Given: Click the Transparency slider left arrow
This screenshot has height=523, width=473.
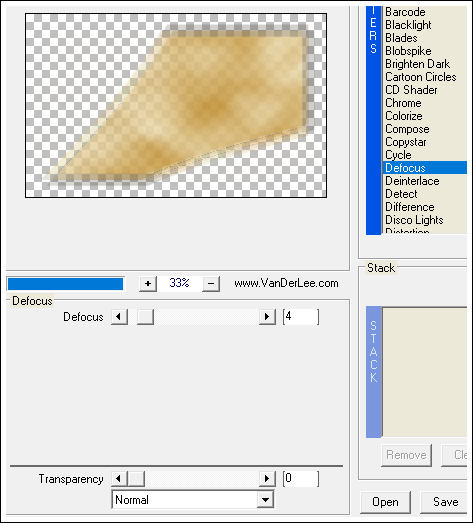Looking at the screenshot, I should pyautogui.click(x=119, y=479).
